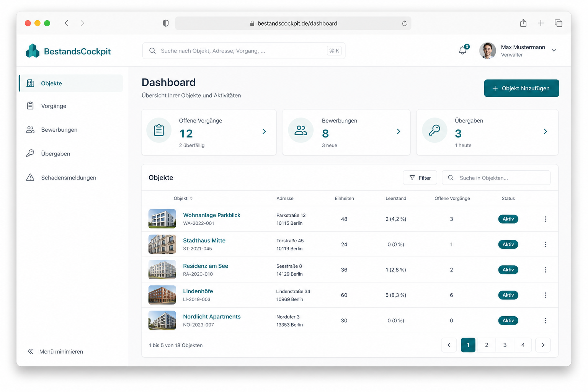Click the privacy shield icon
The height and width of the screenshot is (392, 588).
point(166,23)
